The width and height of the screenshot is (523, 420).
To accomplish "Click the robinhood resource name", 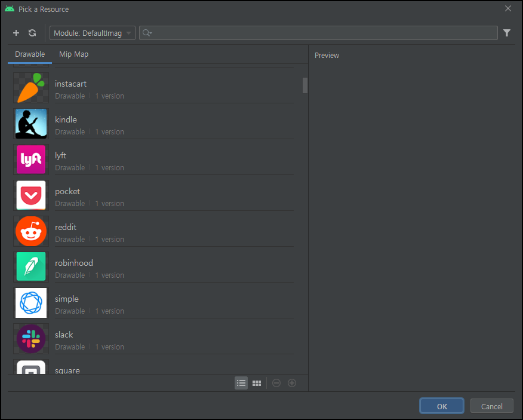I will (x=73, y=263).
